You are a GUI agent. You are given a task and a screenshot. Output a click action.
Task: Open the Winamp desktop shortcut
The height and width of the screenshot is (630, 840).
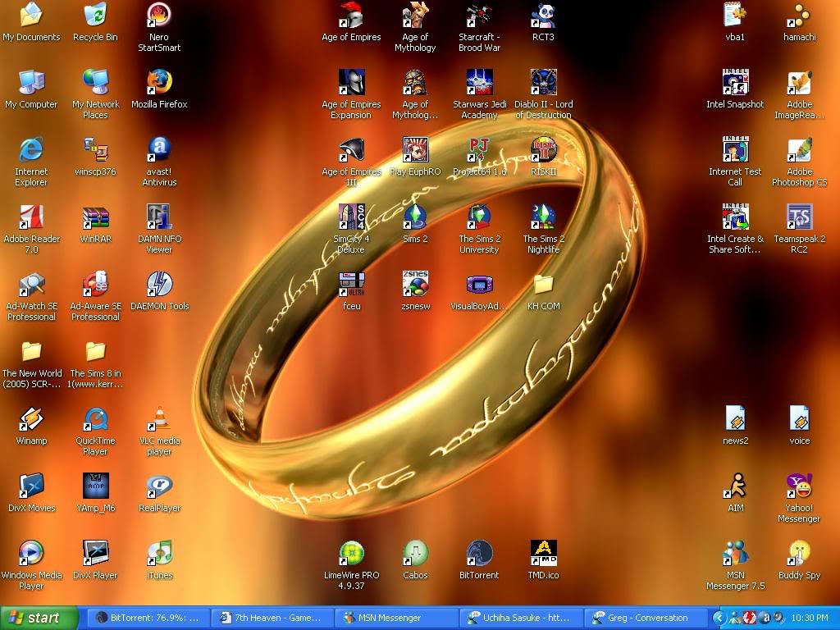(31, 419)
